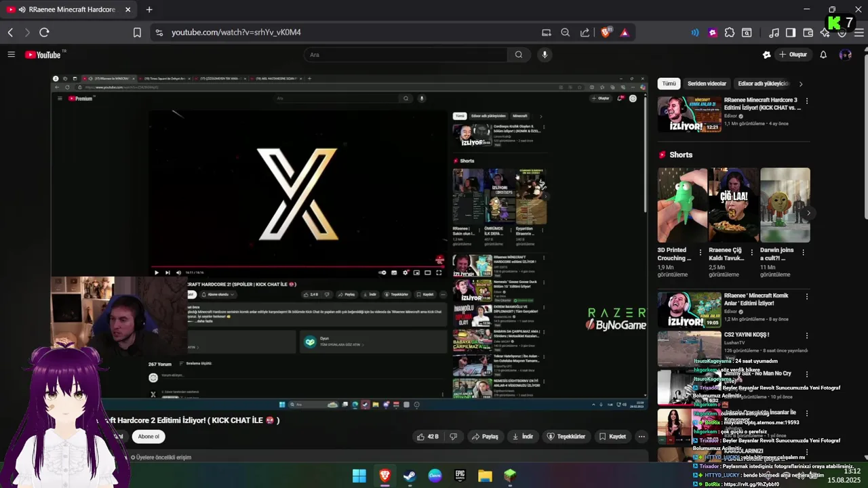Select the Tümü filter chip
Viewport: 868px width, 488px height.
(669, 83)
